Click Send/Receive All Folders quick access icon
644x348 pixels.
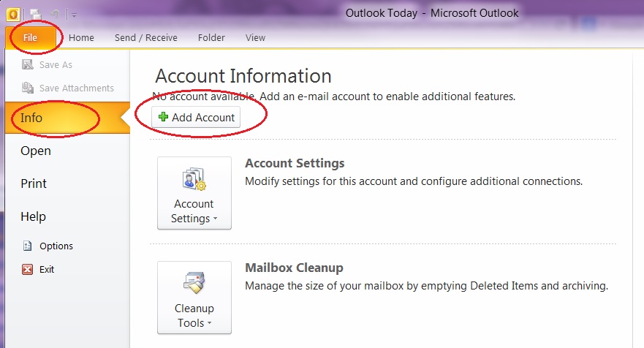click(36, 15)
